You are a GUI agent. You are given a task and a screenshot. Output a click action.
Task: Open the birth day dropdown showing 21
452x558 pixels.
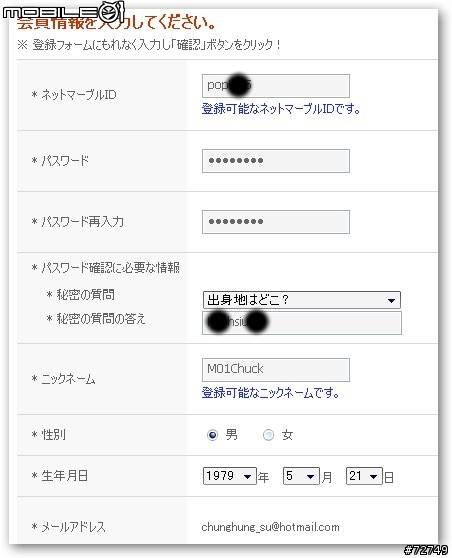coord(364,476)
